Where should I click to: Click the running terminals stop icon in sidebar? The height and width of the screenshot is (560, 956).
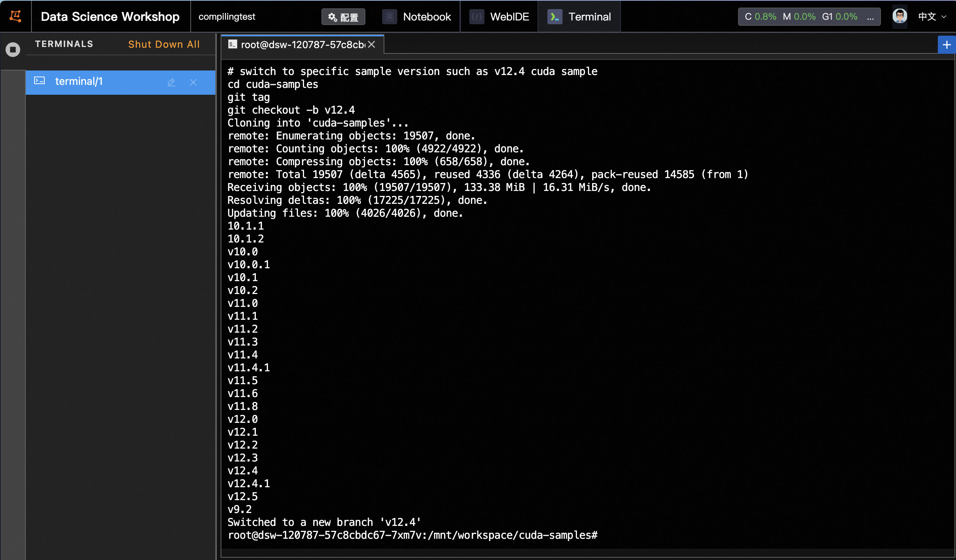tap(13, 49)
